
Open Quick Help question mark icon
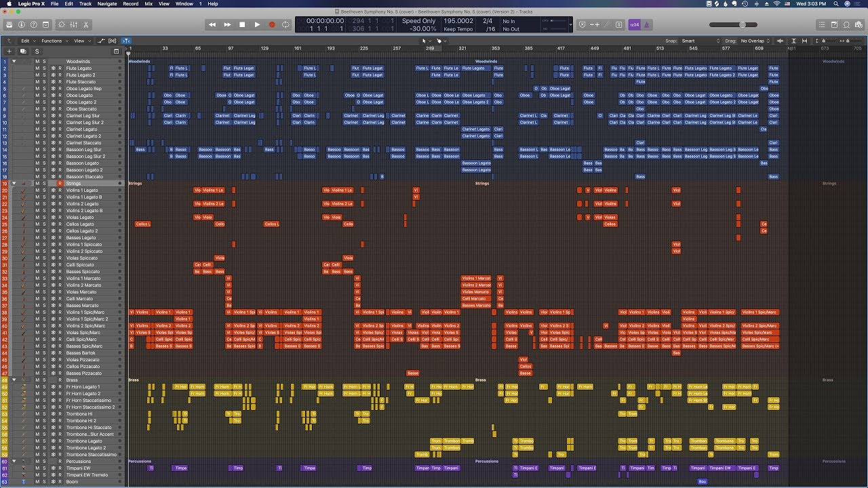coord(33,24)
